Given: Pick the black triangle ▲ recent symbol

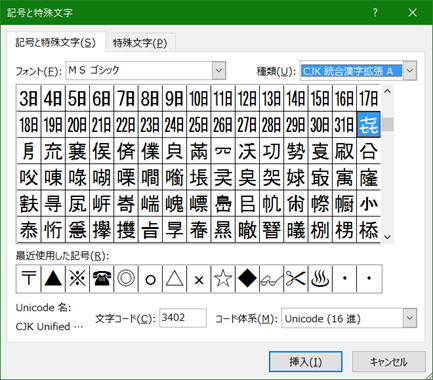Looking at the screenshot, I should click(53, 279).
